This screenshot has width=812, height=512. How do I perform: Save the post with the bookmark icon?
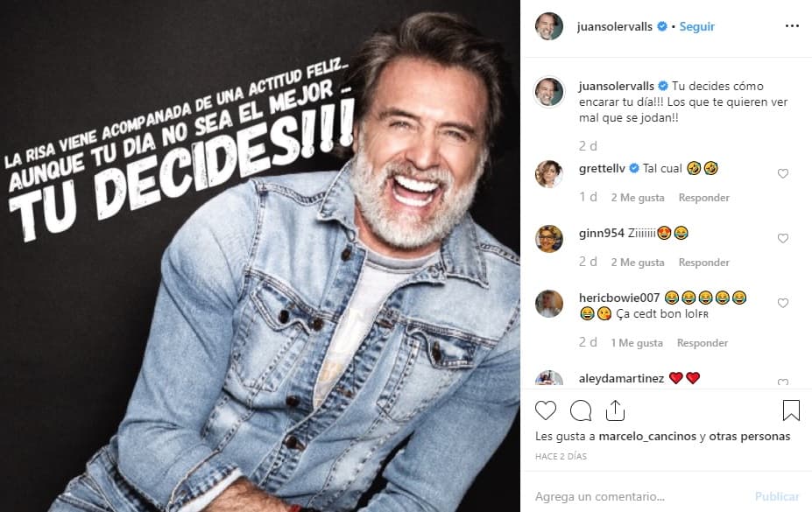click(x=791, y=410)
